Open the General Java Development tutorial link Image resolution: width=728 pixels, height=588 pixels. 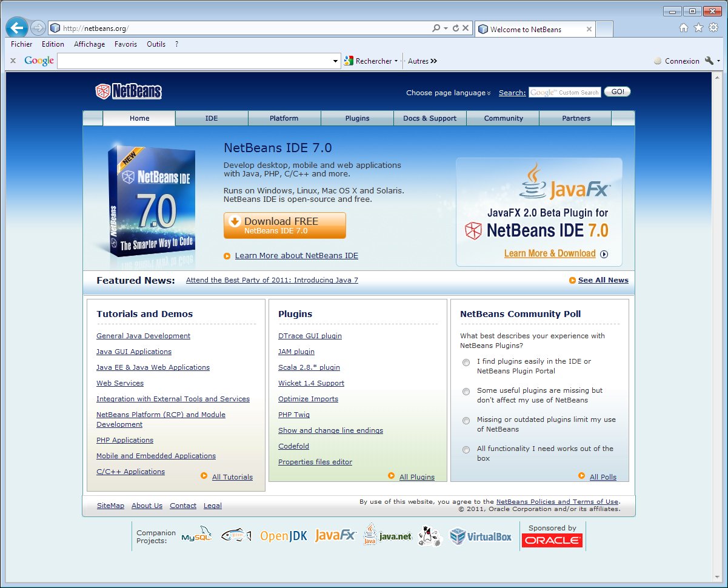pos(143,336)
